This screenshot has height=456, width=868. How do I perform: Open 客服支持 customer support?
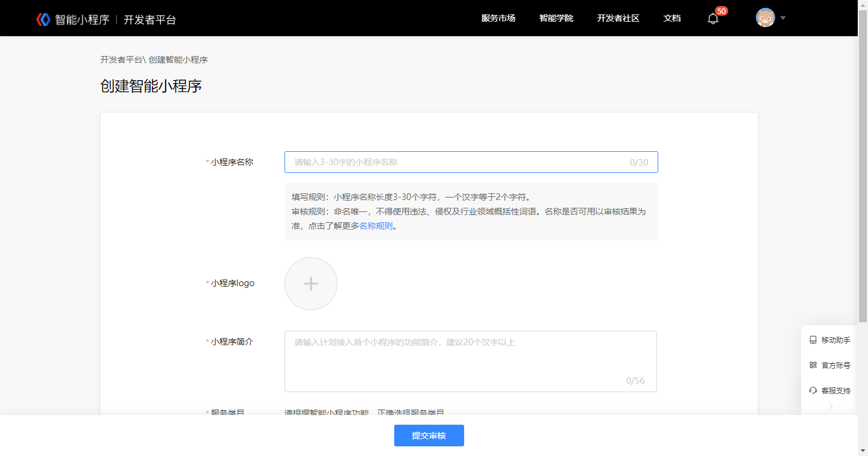[829, 391]
